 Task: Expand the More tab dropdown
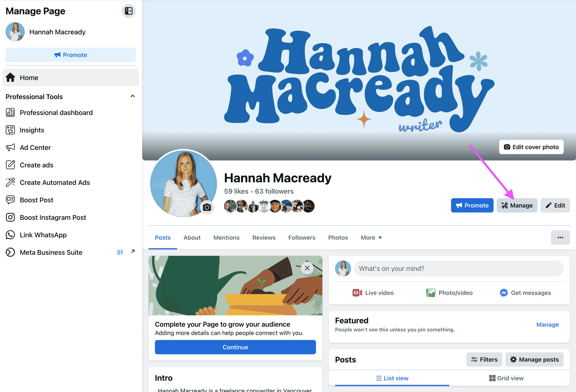tap(371, 238)
